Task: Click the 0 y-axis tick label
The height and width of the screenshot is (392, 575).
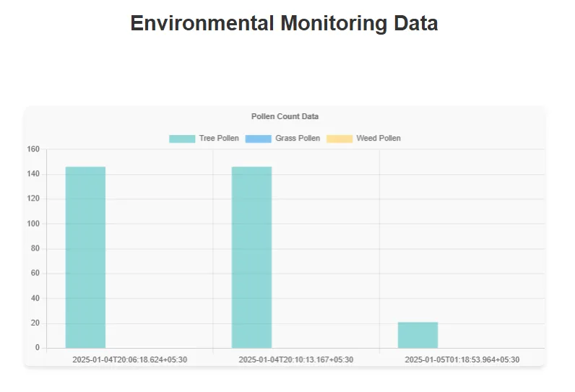Action: pos(38,348)
